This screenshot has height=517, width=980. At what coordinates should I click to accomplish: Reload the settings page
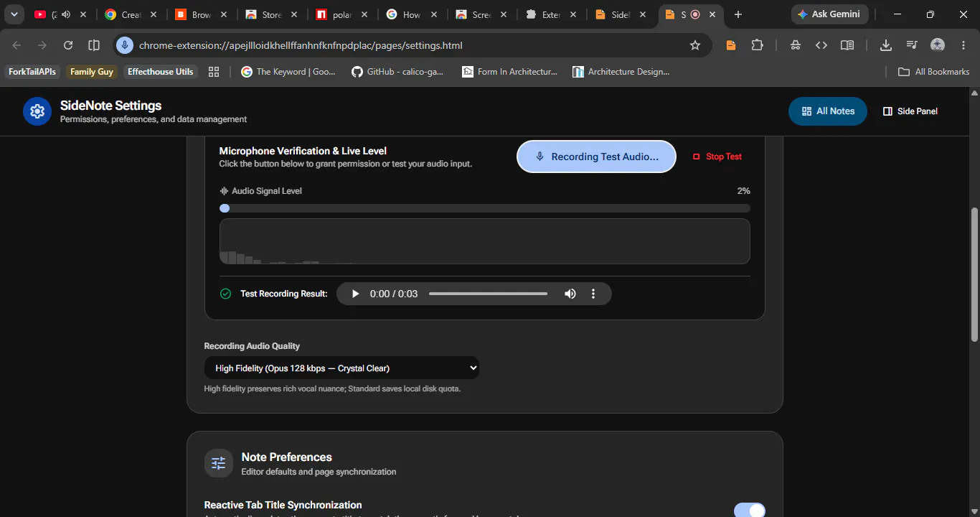(68, 45)
